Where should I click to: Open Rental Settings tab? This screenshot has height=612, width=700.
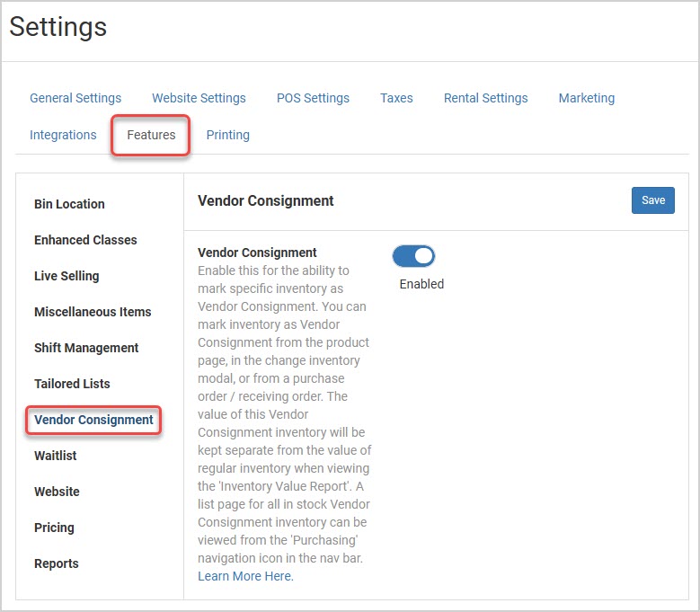pos(486,98)
